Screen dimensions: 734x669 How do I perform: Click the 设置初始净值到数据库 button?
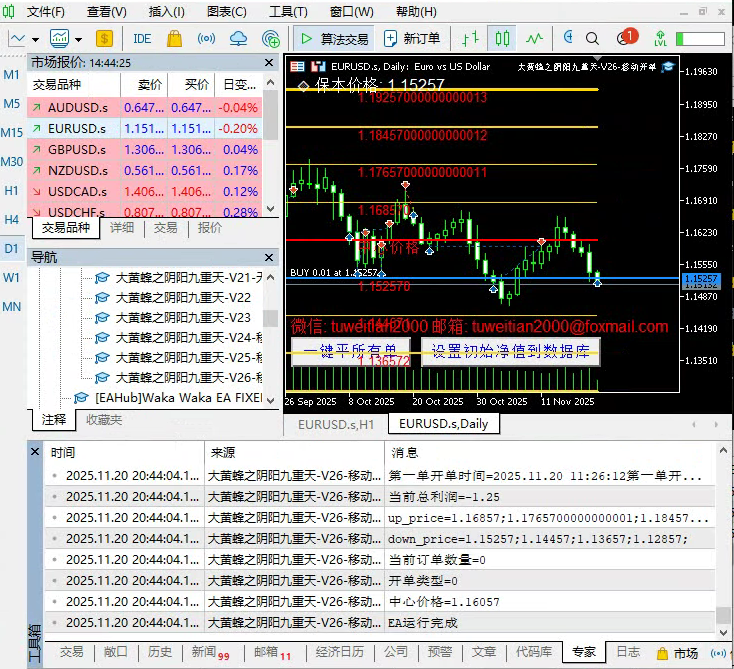[510, 351]
